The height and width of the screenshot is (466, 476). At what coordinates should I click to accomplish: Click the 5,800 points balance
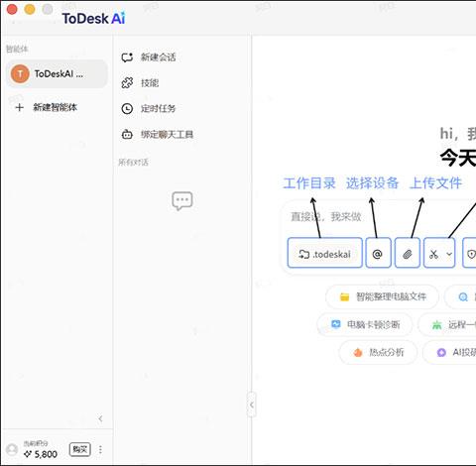click(46, 454)
